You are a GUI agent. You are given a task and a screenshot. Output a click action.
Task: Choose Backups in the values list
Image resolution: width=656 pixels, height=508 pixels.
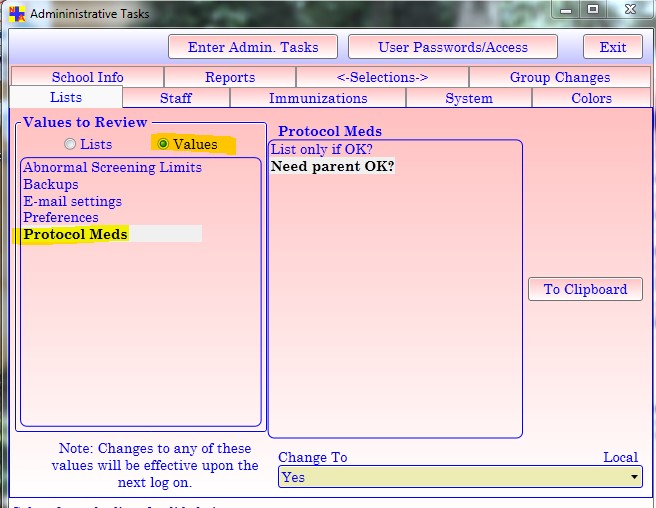point(51,184)
